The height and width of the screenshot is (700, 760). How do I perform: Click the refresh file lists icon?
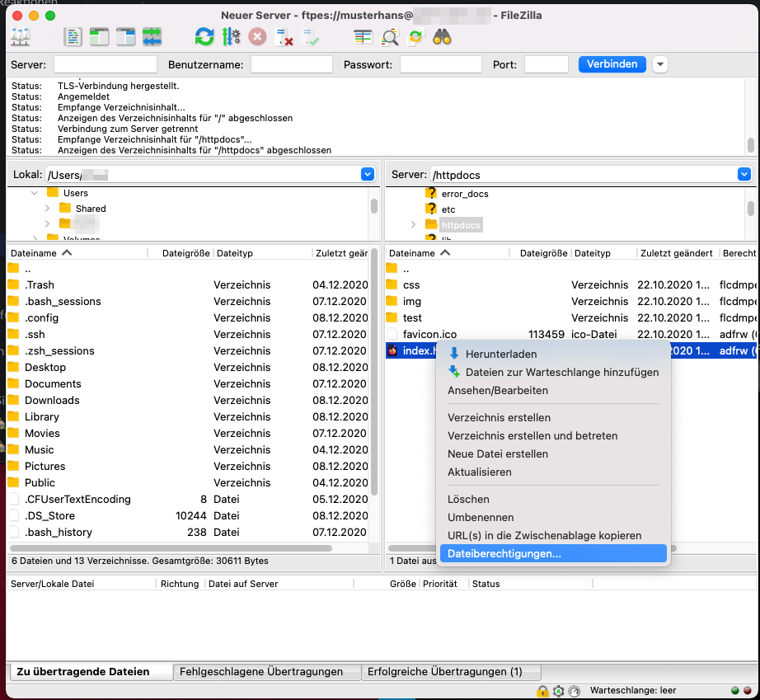[204, 37]
